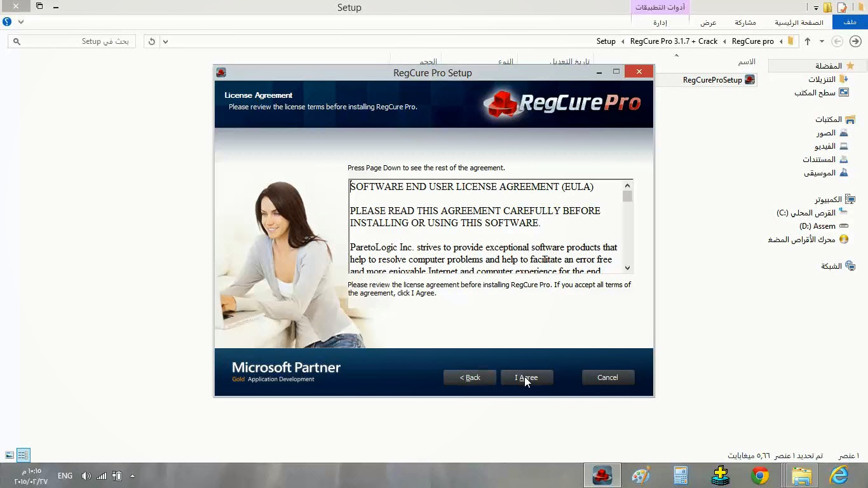Open local disk (C:) in navigation pane
868x488 pixels.
click(x=812, y=213)
